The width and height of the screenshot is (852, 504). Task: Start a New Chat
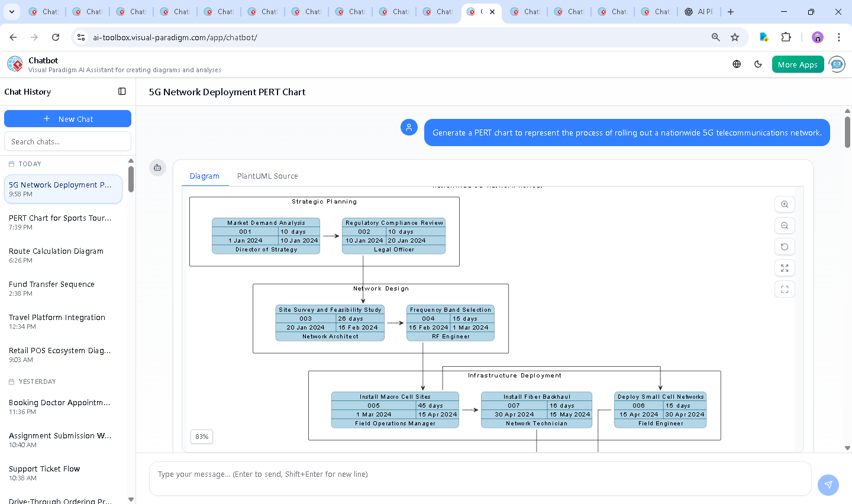point(67,118)
